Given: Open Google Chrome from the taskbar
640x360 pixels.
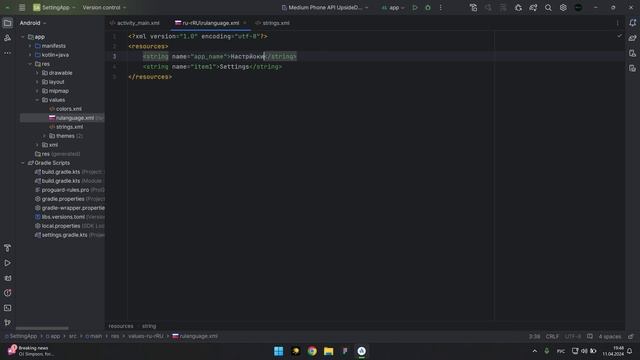Looking at the screenshot, I should [x=312, y=351].
